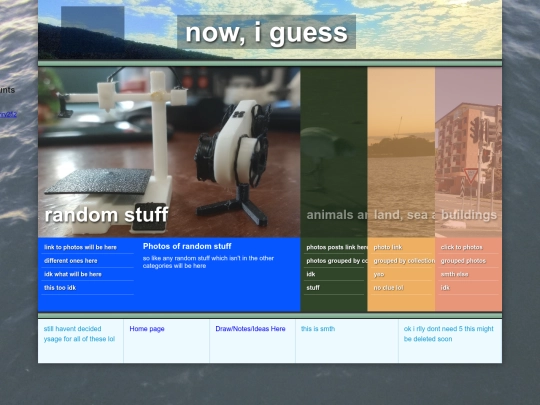Click the 'now, i guess' page title
Screen dimensions: 540x405
(267, 32)
